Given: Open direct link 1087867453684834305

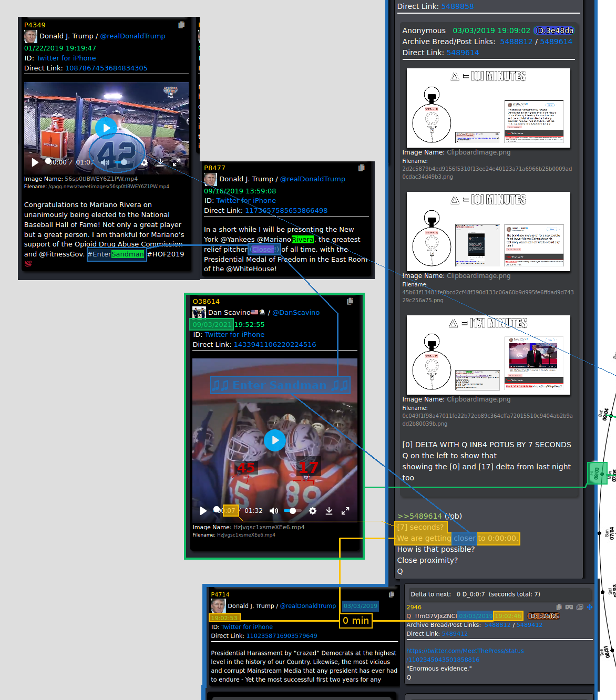Looking at the screenshot, I should point(106,68).
